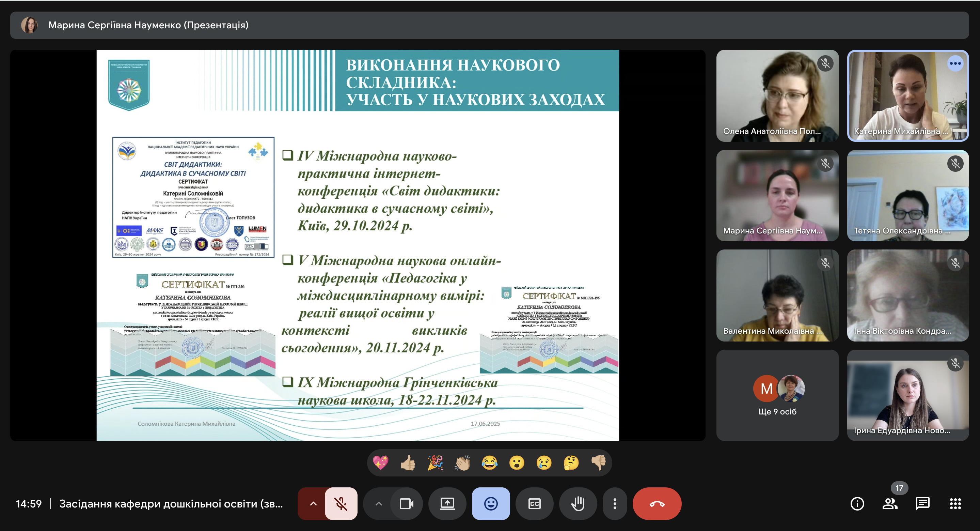Select Ірина Едуардівна video tile
Viewport: 980px width, 531px height.
point(907,395)
